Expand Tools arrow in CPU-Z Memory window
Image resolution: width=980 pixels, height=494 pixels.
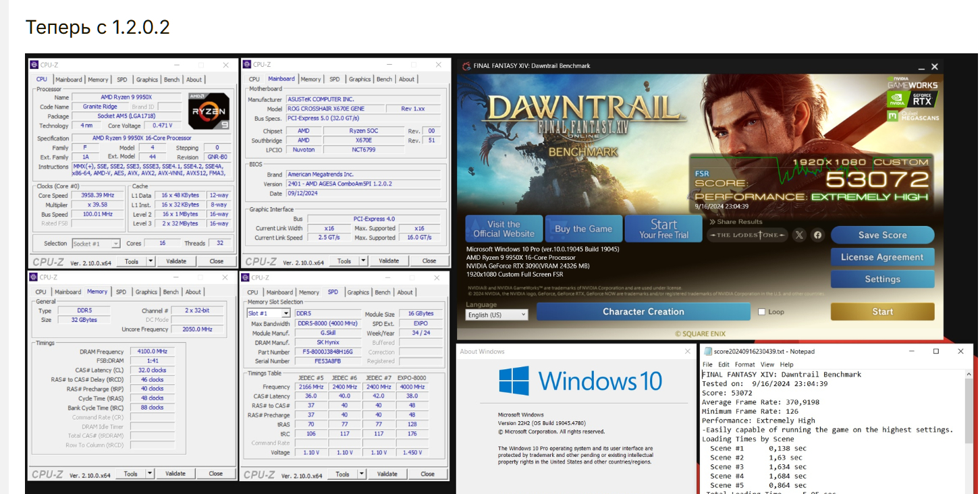coord(150,474)
